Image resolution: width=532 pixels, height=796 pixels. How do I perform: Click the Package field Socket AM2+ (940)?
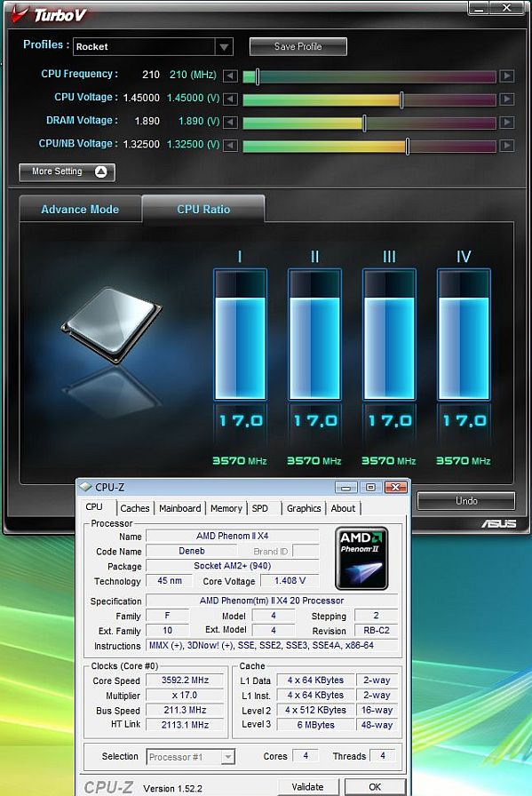click(233, 566)
